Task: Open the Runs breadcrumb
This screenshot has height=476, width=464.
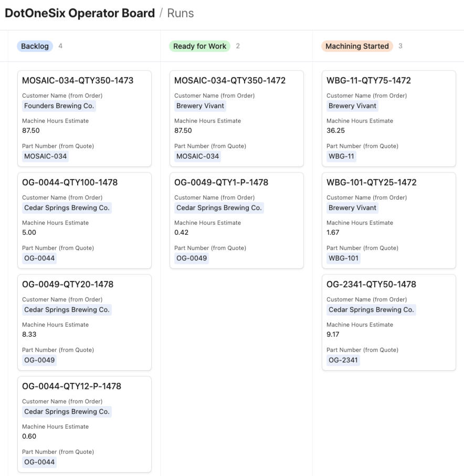Action: [x=181, y=13]
